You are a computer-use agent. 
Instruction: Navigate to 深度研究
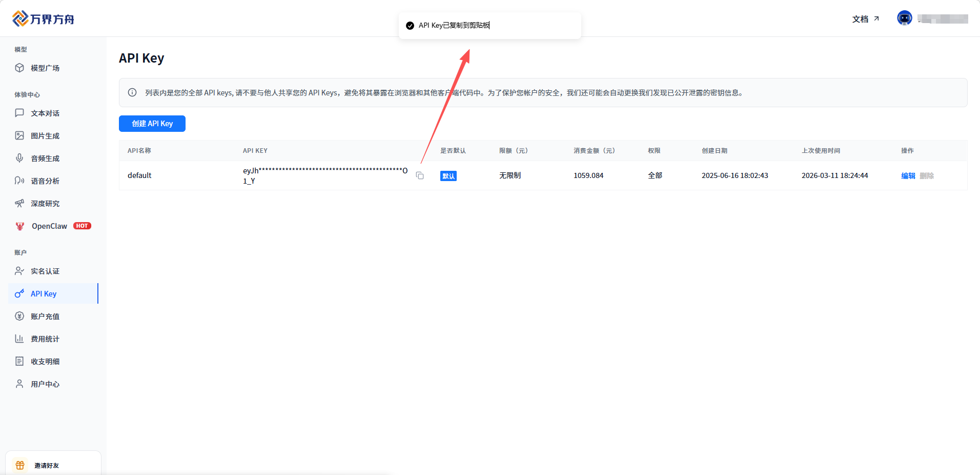point(45,204)
